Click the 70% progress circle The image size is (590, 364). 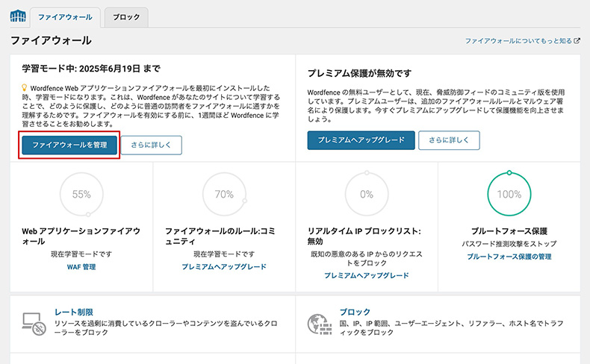[224, 194]
